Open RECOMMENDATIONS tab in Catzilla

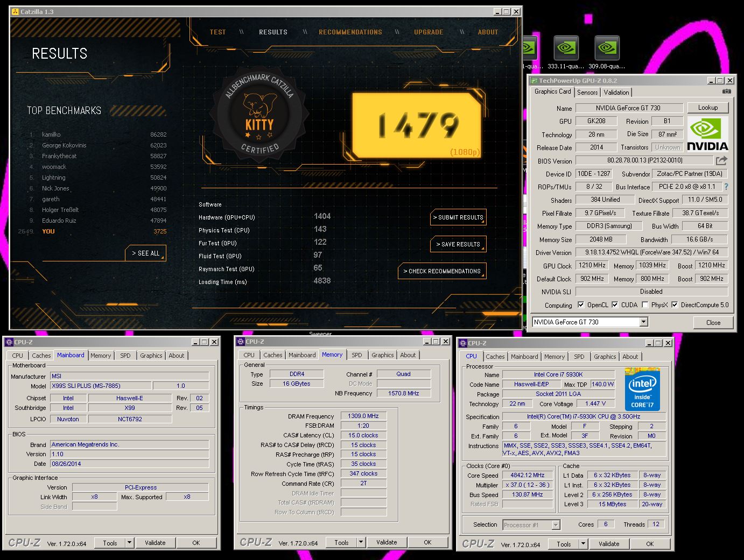350,32
